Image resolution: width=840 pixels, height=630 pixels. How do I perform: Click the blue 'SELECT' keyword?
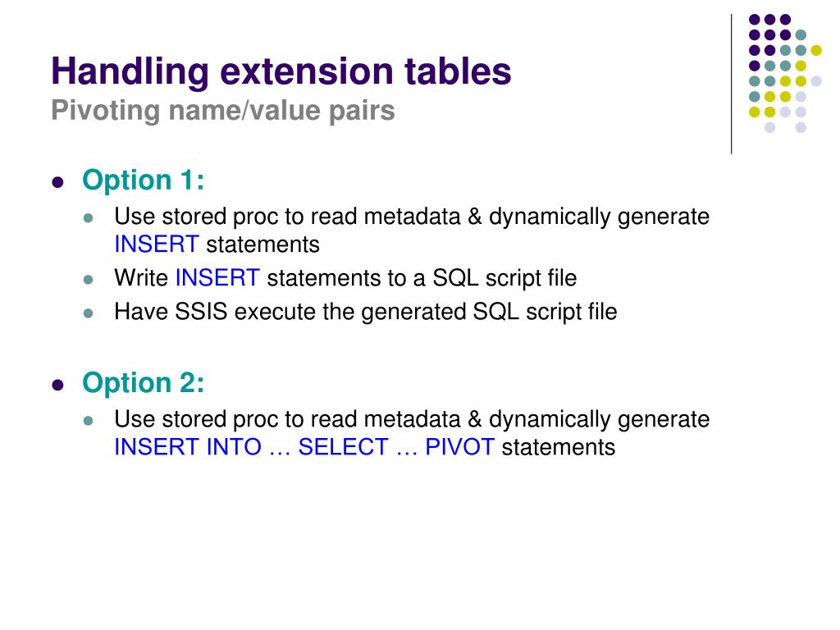click(343, 447)
